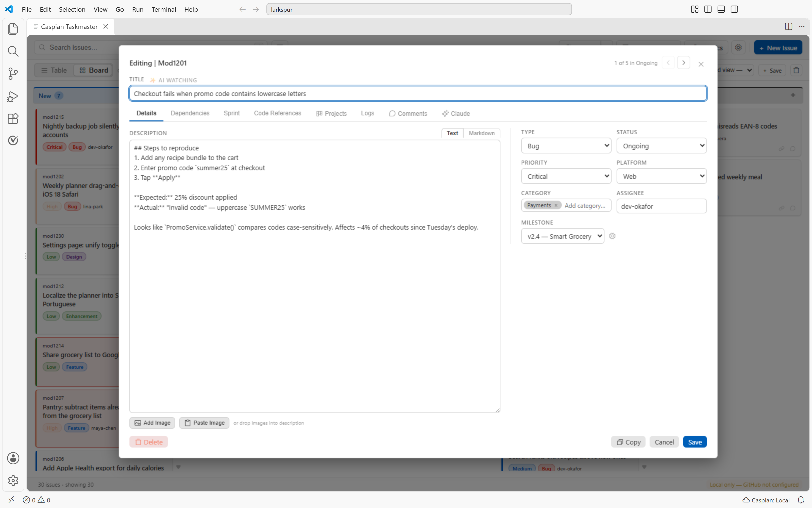Open the Platform dropdown set to Web

coord(661,176)
